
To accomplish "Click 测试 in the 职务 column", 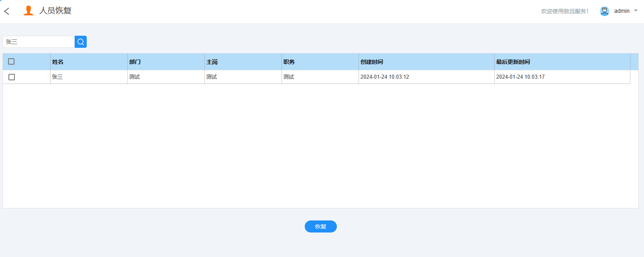I will click(289, 77).
